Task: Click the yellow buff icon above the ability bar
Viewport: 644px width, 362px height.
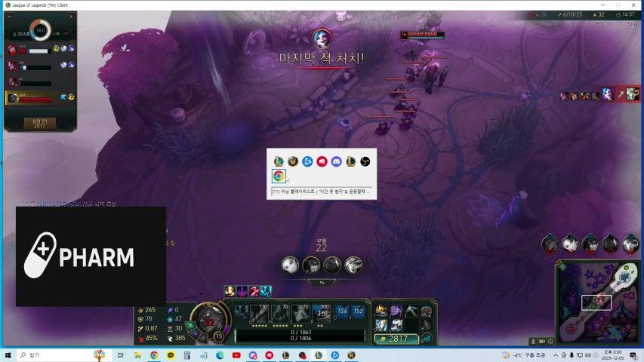Action: [x=230, y=291]
